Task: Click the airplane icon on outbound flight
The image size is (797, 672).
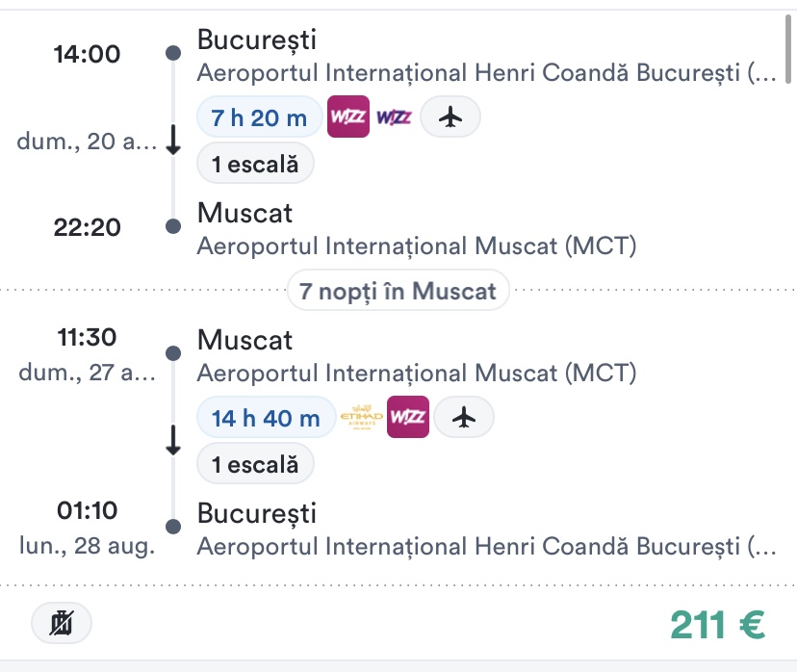Action: [450, 117]
